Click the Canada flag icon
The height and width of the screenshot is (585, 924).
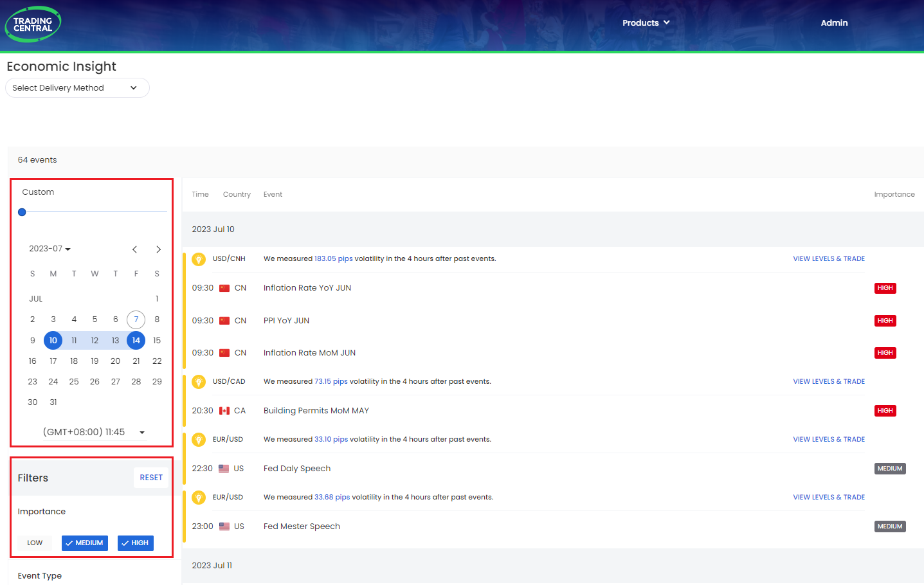point(224,411)
